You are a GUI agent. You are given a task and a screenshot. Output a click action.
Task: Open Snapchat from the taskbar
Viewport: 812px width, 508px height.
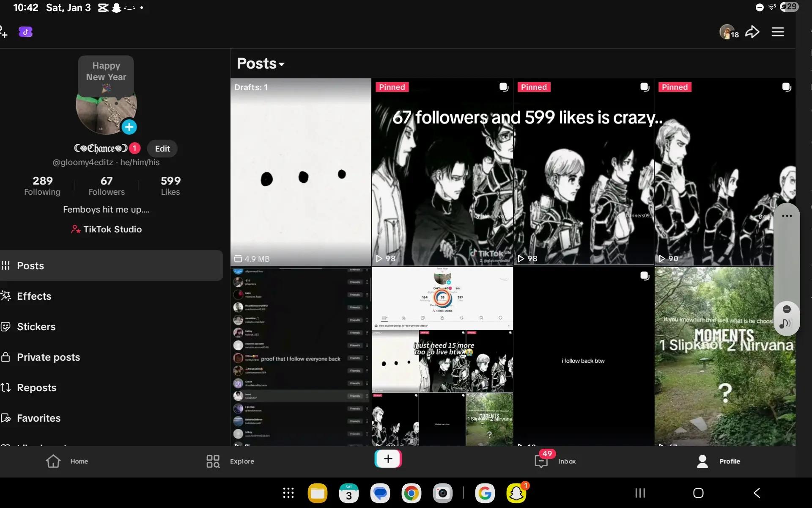point(516,493)
